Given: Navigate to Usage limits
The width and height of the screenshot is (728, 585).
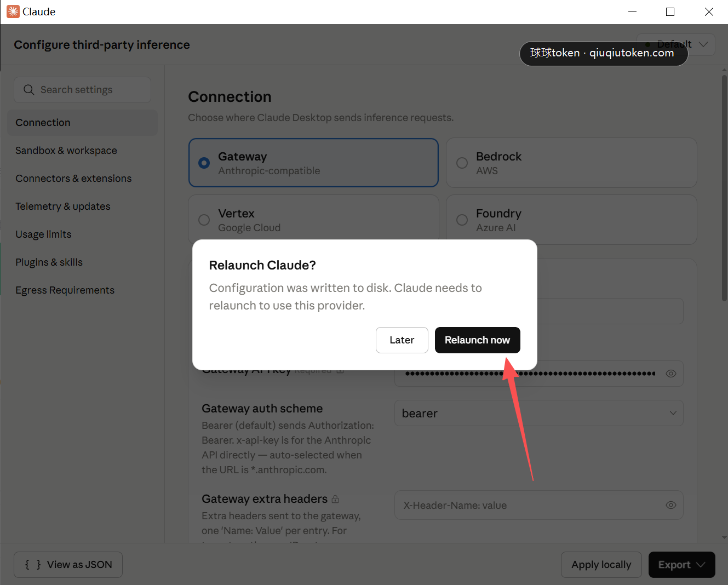Looking at the screenshot, I should (82, 234).
